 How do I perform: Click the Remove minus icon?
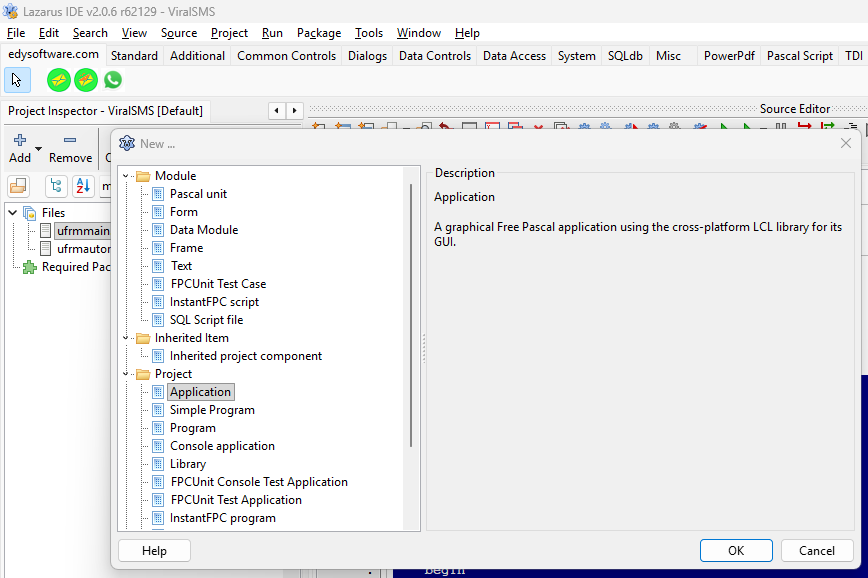pyautogui.click(x=70, y=141)
